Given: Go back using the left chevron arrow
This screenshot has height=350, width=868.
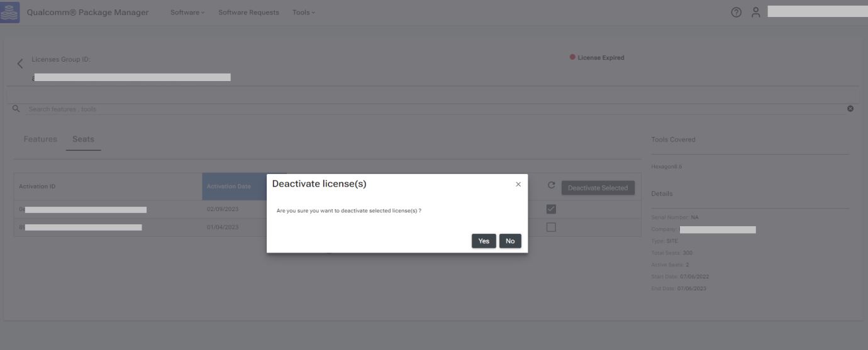Looking at the screenshot, I should (19, 63).
